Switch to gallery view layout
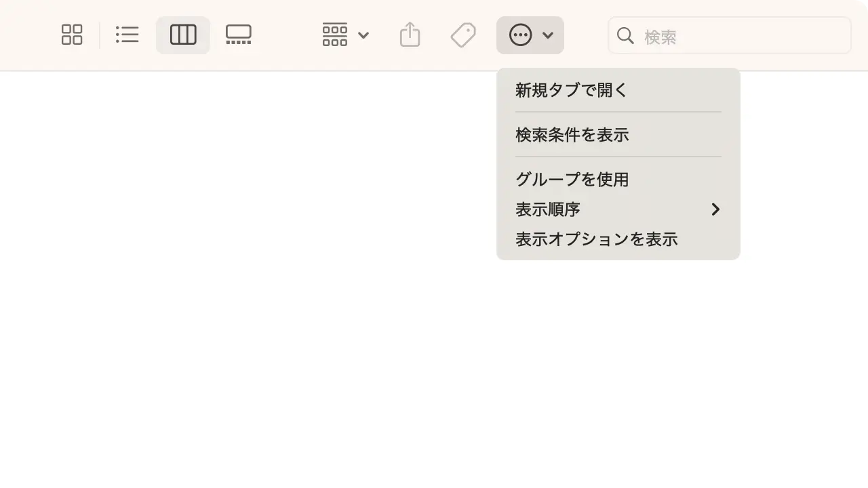Screen dimensions: 868x488 coord(239,35)
